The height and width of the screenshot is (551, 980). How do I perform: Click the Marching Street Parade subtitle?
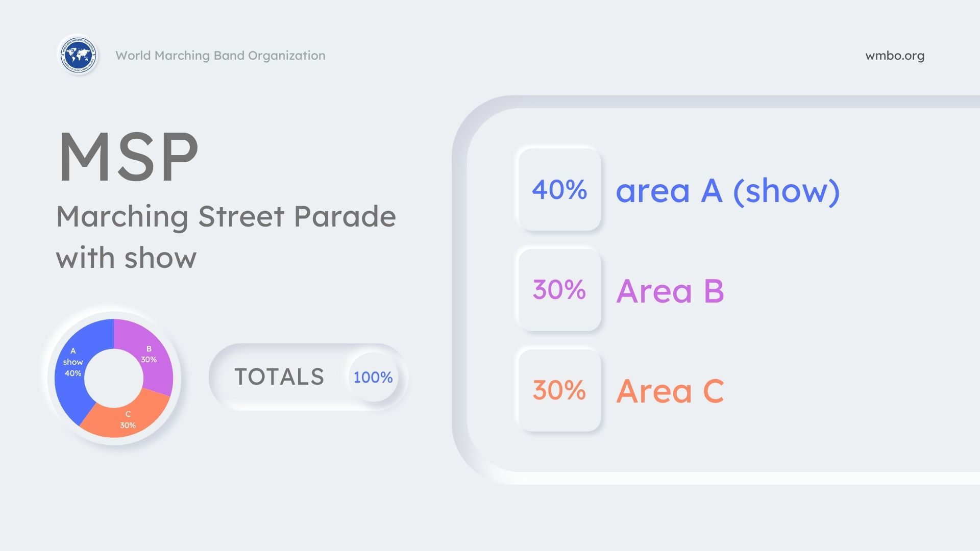pyautogui.click(x=226, y=216)
